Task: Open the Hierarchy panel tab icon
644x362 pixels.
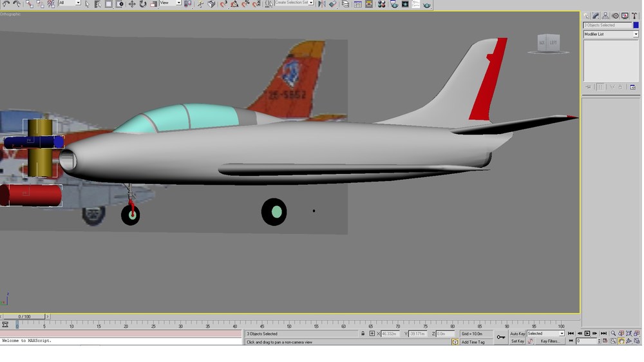Action: click(x=606, y=15)
